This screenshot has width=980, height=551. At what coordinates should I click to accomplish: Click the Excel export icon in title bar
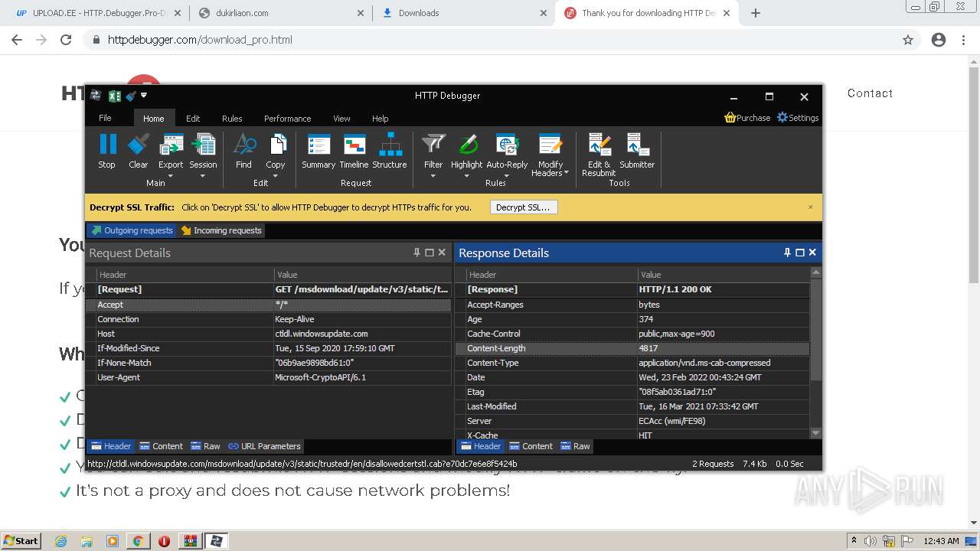(115, 96)
